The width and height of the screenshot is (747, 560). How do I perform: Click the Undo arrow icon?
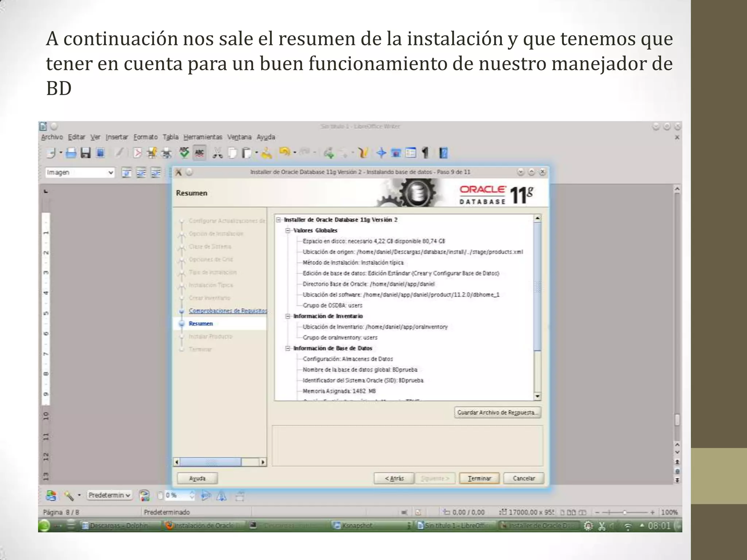click(x=285, y=152)
